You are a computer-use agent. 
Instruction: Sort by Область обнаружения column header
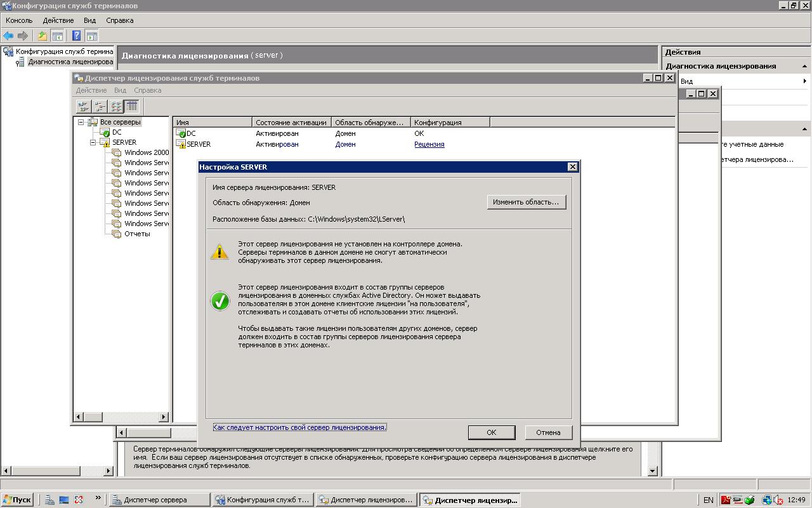(371, 123)
